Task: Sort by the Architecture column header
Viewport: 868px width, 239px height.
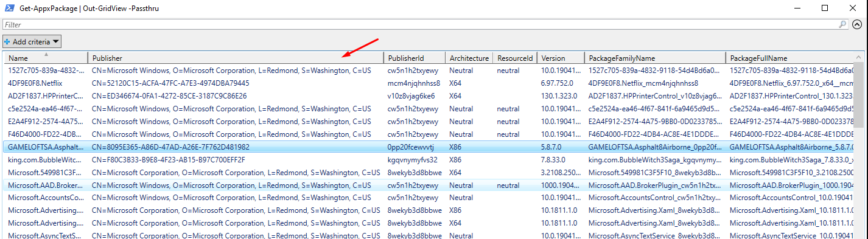Action: (x=469, y=58)
